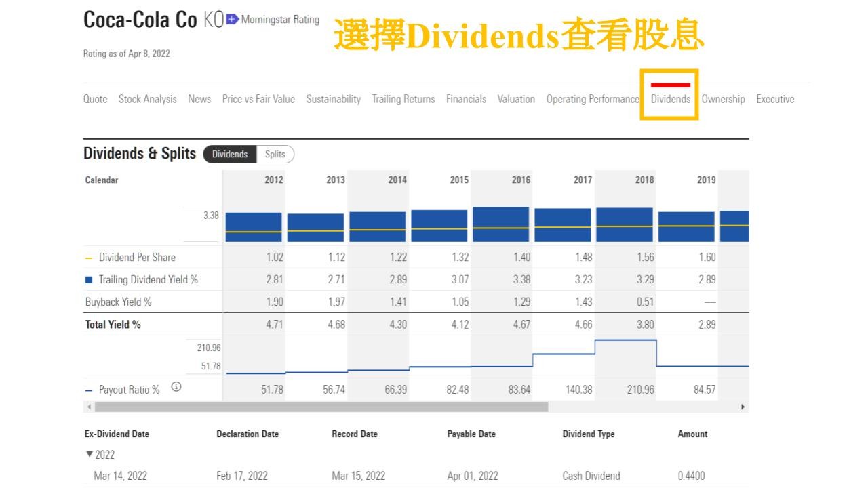868x488 pixels.
Task: Click the horizontal scrollbar thumb
Action: click(x=321, y=407)
